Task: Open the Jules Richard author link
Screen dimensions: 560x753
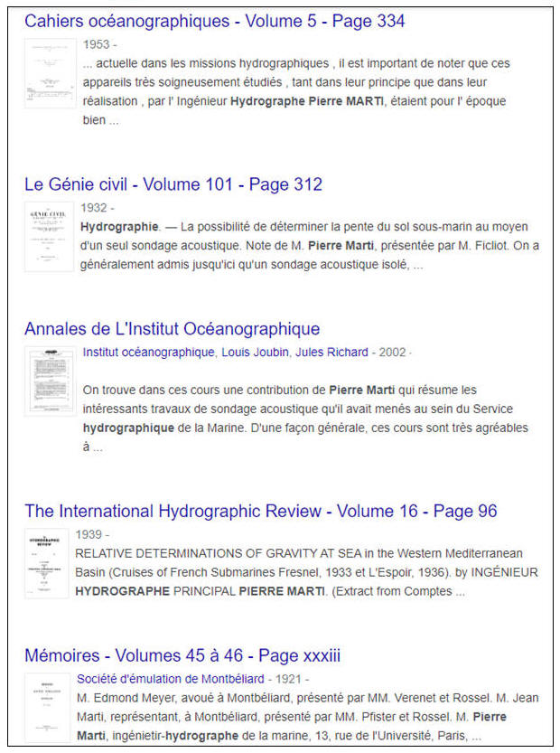Action: click(x=333, y=353)
